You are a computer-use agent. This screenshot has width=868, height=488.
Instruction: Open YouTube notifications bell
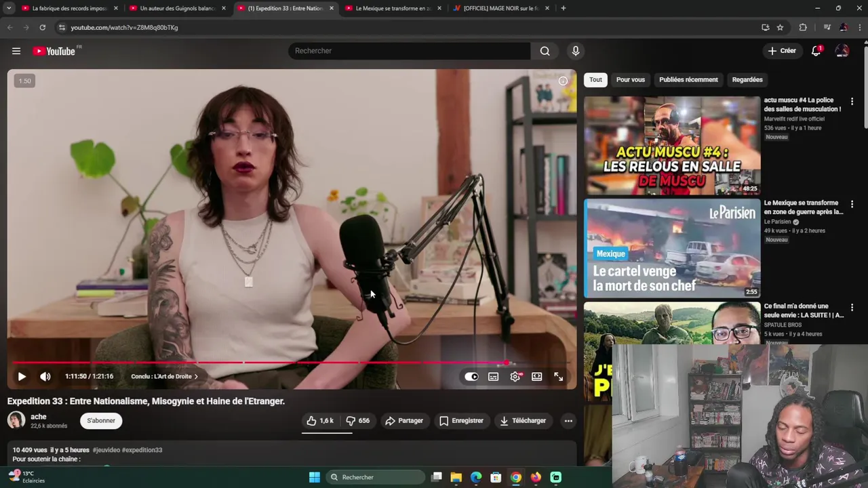click(x=816, y=51)
